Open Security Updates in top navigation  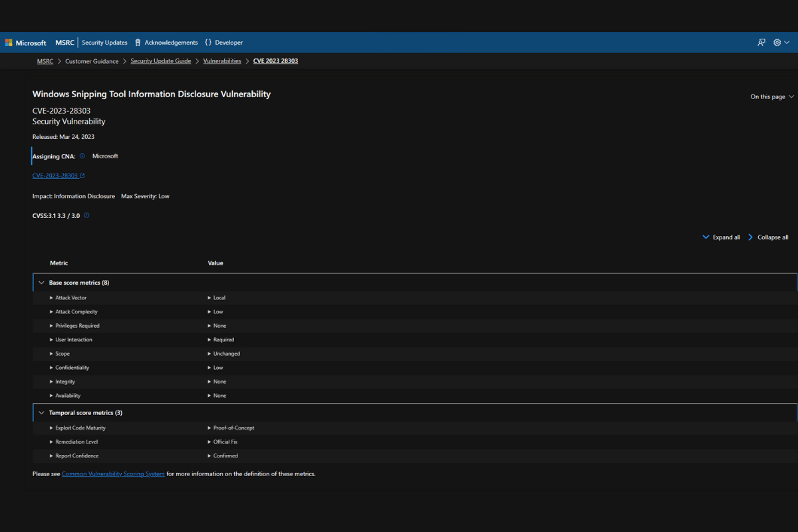point(104,43)
